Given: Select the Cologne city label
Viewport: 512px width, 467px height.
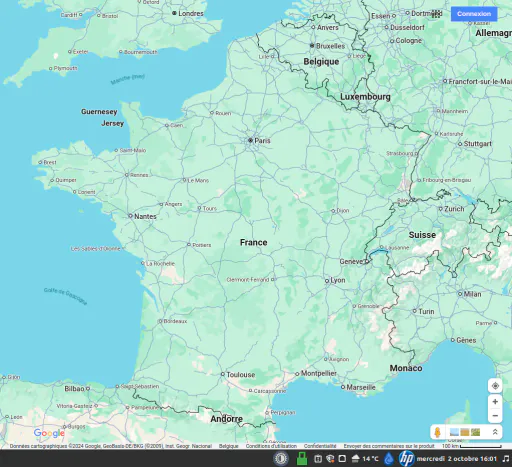Looking at the screenshot, I should pos(409,41).
